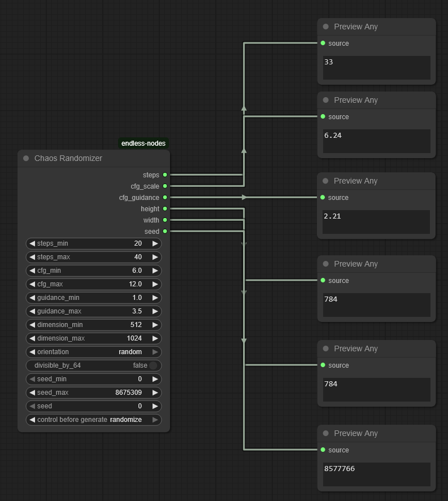448x501 pixels.
Task: Decrease guidance_min with left arrow
Action: point(32,298)
